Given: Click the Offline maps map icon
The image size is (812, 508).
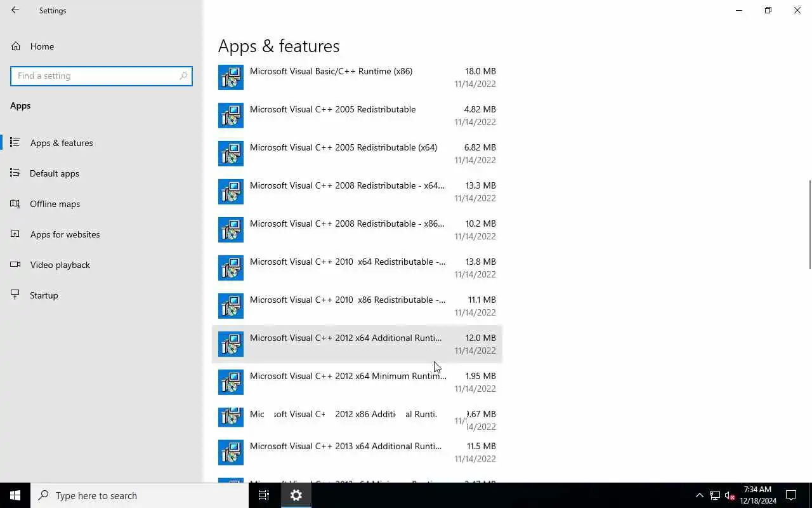Looking at the screenshot, I should point(15,204).
